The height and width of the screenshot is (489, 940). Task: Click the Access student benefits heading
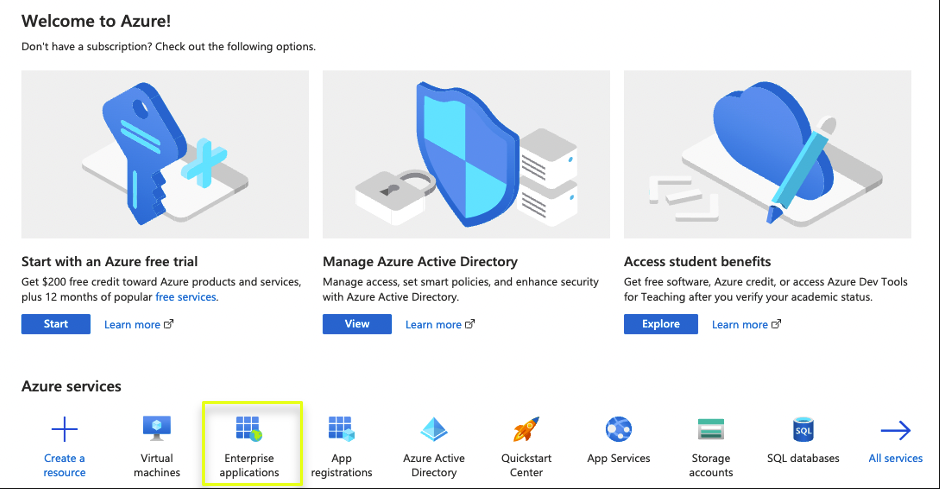697,261
